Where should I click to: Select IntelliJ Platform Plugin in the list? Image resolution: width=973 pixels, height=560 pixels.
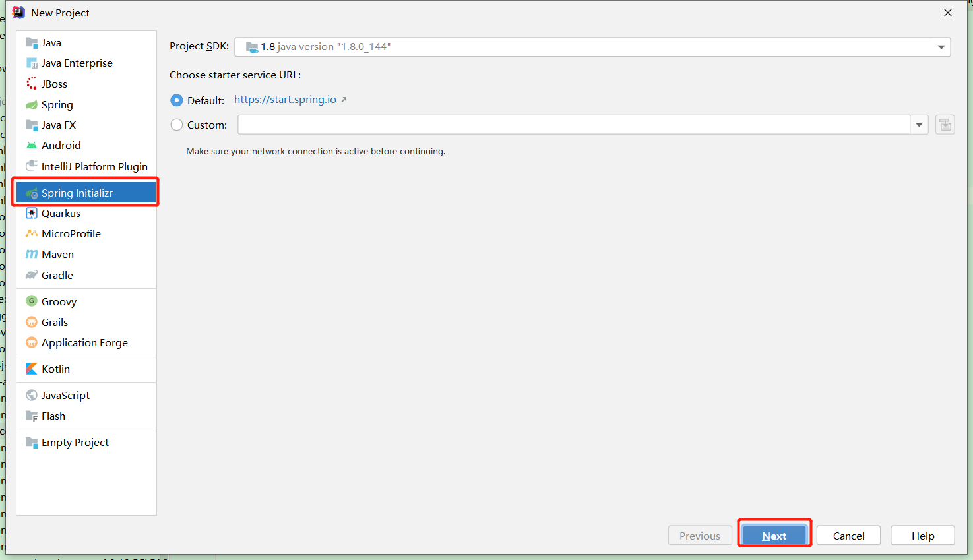click(x=86, y=166)
